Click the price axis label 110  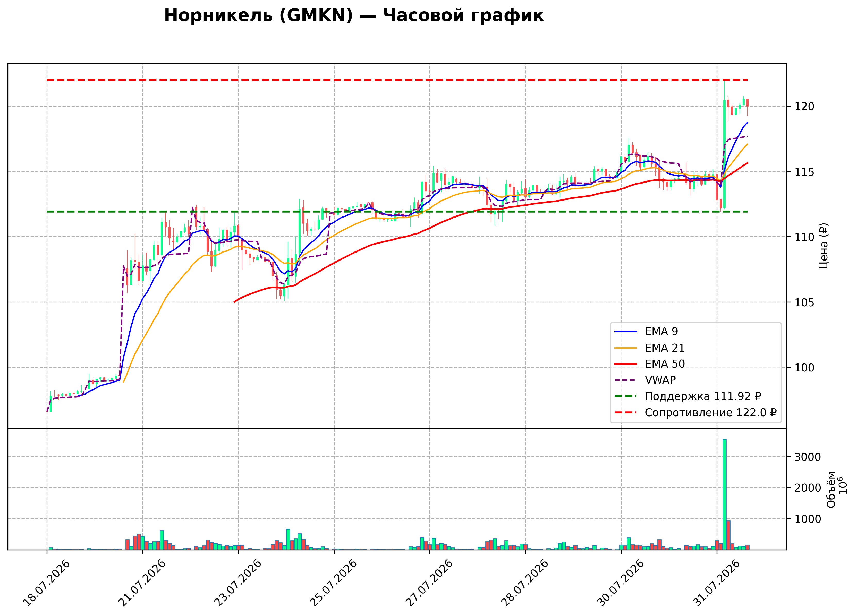pyautogui.click(x=805, y=237)
